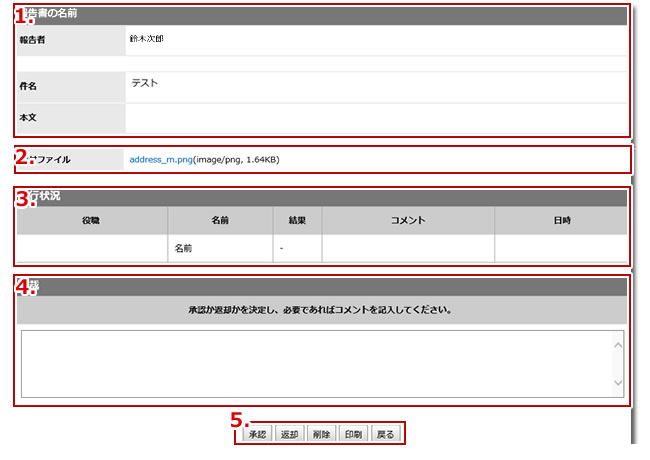The width and height of the screenshot is (650, 460).
Task: Click the 件名 field label
Action: 28,87
